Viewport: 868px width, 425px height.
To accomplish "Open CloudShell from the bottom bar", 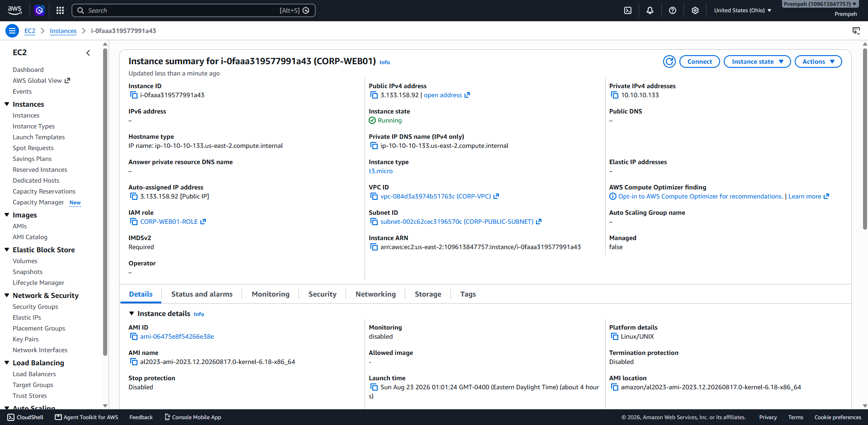I will [25, 417].
